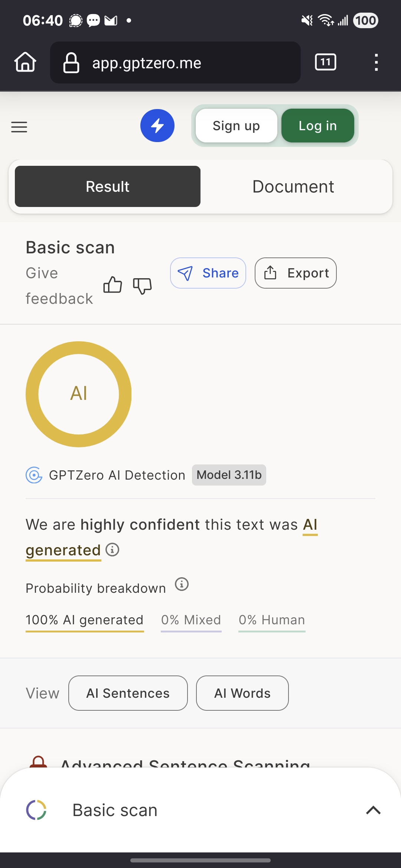
Task: Give thumbs down feedback
Action: point(142,286)
